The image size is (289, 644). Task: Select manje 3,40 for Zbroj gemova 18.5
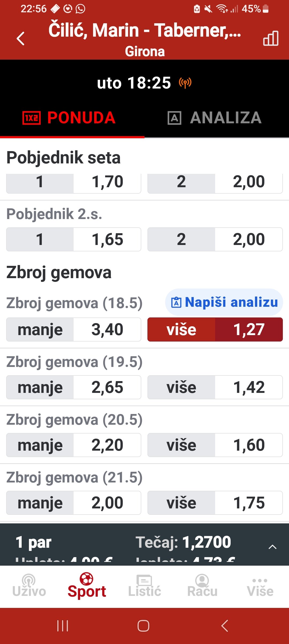74,329
